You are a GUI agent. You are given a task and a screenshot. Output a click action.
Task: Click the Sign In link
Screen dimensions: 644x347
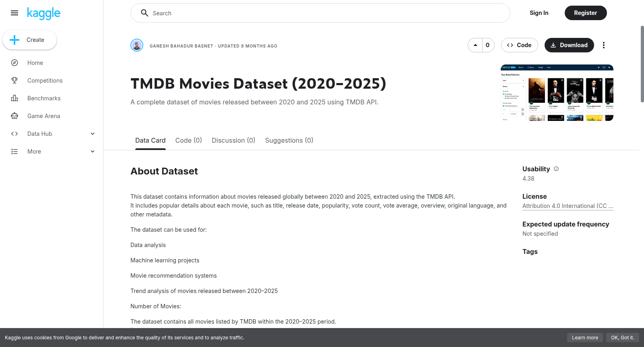(539, 13)
